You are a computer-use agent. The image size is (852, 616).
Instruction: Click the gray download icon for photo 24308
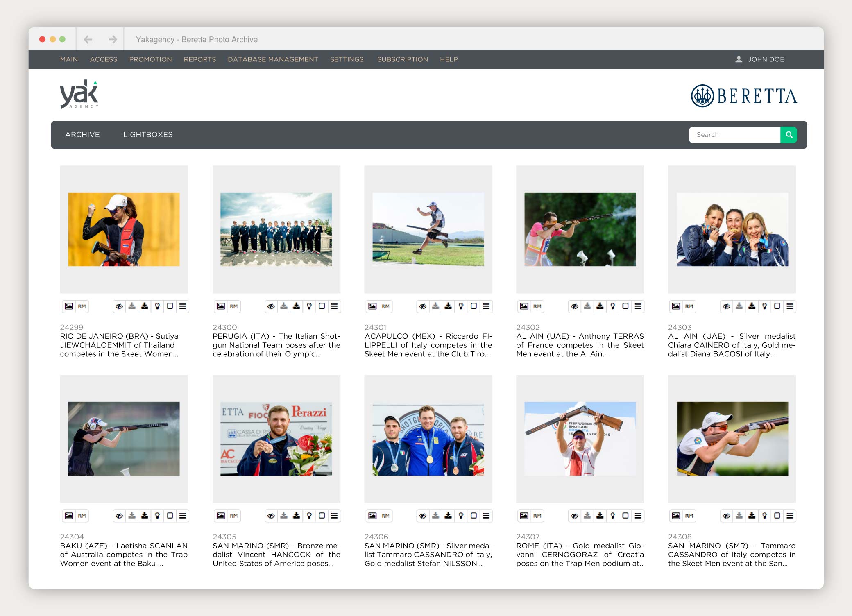click(739, 516)
